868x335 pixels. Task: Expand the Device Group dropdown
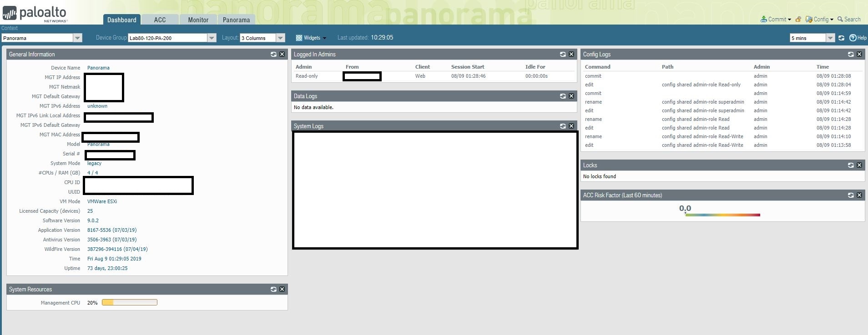[212, 38]
